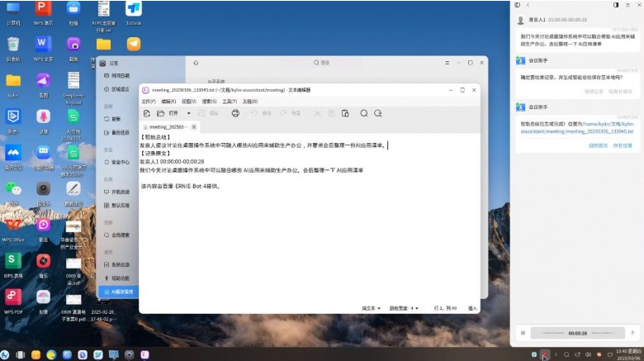Screen dimensions: 644x361
Task: Open WPS 文字 desktop icon
Action: (x=43, y=48)
